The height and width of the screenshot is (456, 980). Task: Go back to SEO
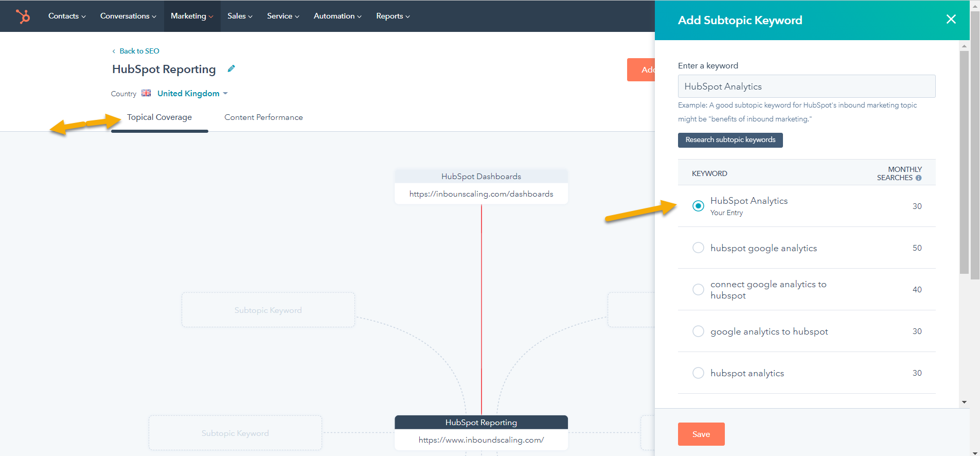pyautogui.click(x=136, y=51)
